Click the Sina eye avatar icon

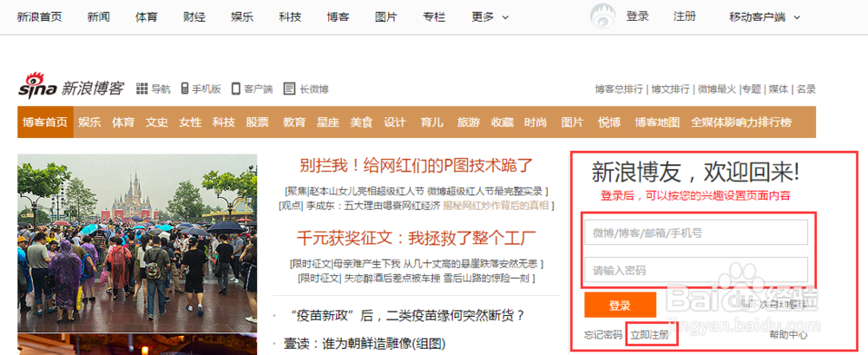click(x=603, y=16)
